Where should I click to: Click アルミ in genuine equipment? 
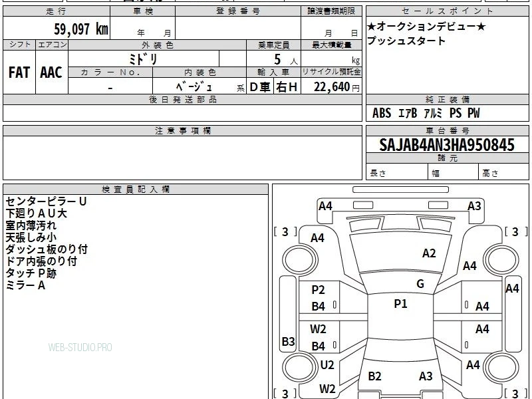tap(433, 113)
